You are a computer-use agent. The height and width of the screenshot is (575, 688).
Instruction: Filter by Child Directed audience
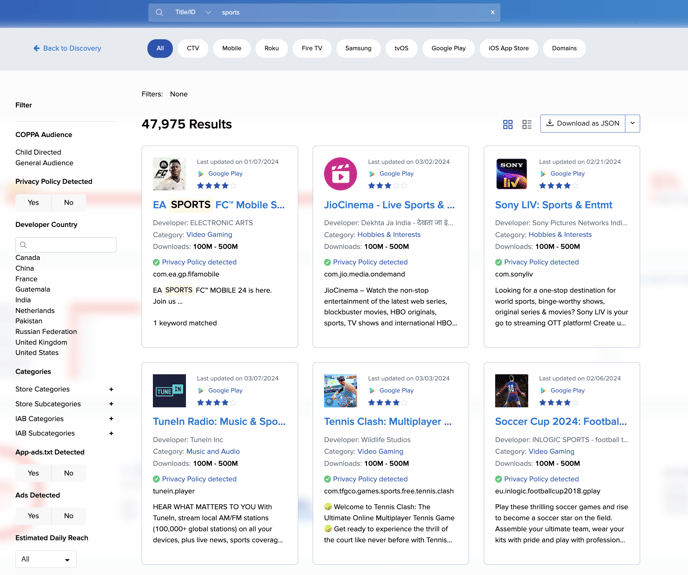[38, 152]
